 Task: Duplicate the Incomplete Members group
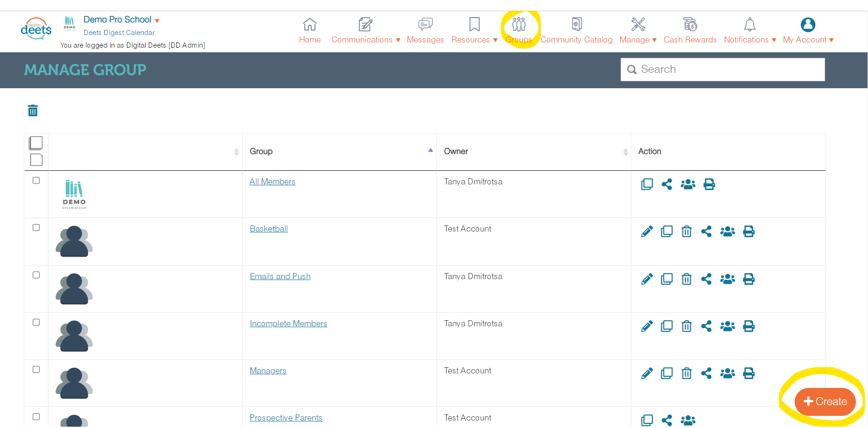[x=667, y=326]
